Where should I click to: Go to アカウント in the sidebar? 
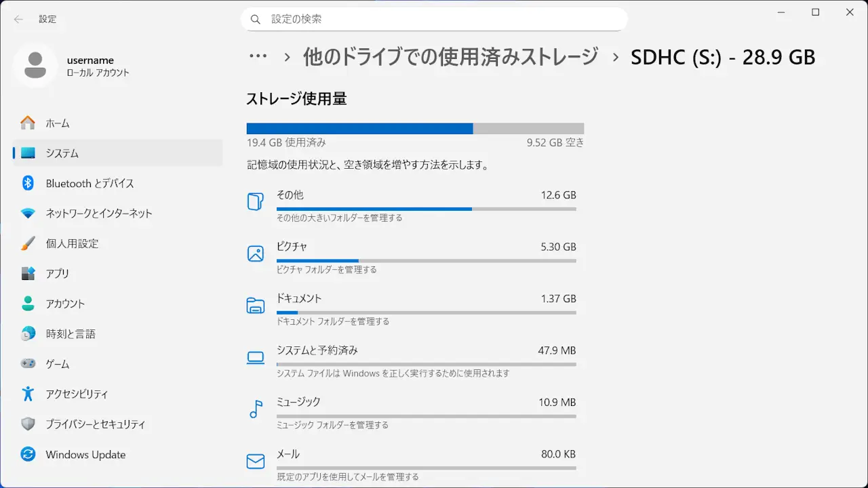click(65, 304)
